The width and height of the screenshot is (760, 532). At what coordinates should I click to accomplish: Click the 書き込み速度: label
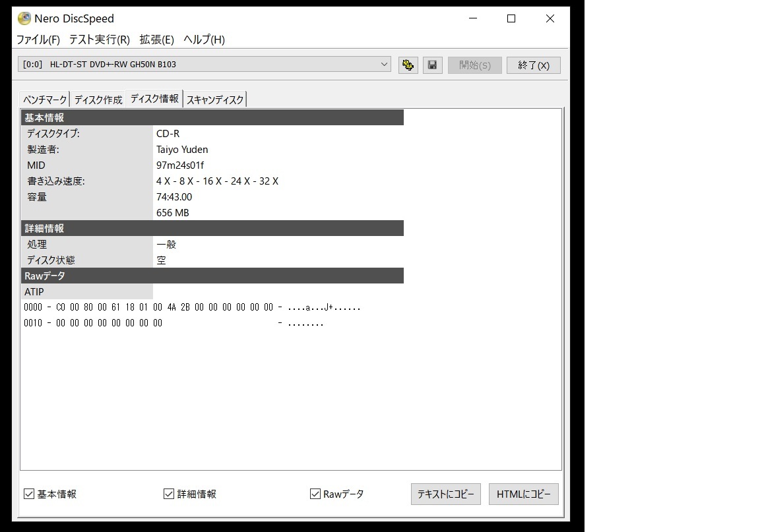[x=55, y=181]
